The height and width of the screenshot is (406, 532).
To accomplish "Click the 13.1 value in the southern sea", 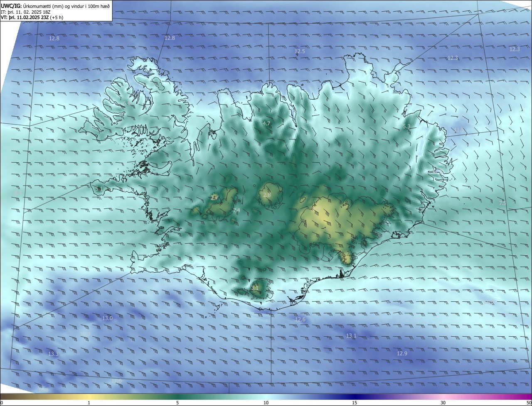I will click(x=351, y=335).
